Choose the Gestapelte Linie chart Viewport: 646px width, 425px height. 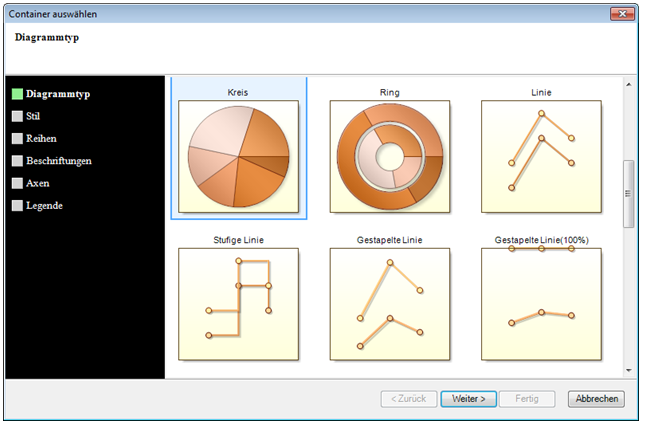point(390,303)
